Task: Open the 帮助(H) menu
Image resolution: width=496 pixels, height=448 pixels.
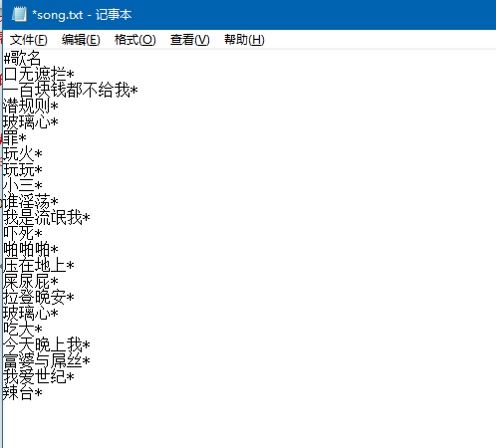Action: 244,40
